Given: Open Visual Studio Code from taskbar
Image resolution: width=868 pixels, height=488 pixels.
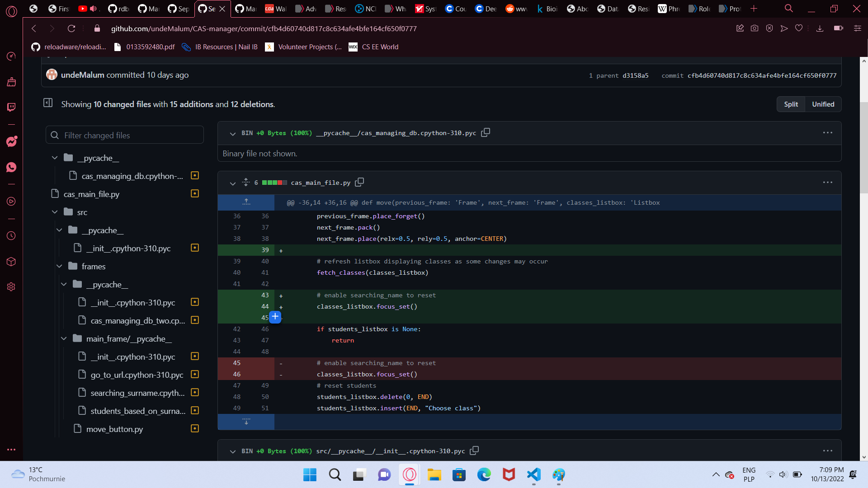Looking at the screenshot, I should [534, 474].
